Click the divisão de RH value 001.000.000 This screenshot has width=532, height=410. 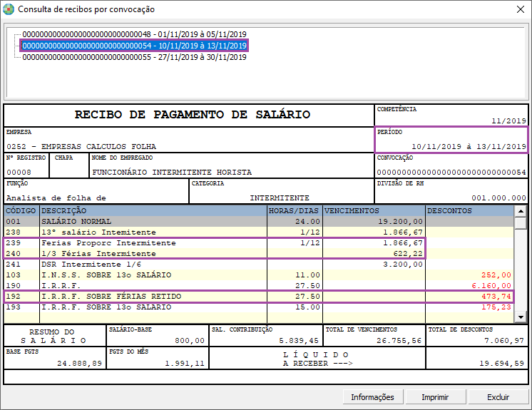(498, 198)
